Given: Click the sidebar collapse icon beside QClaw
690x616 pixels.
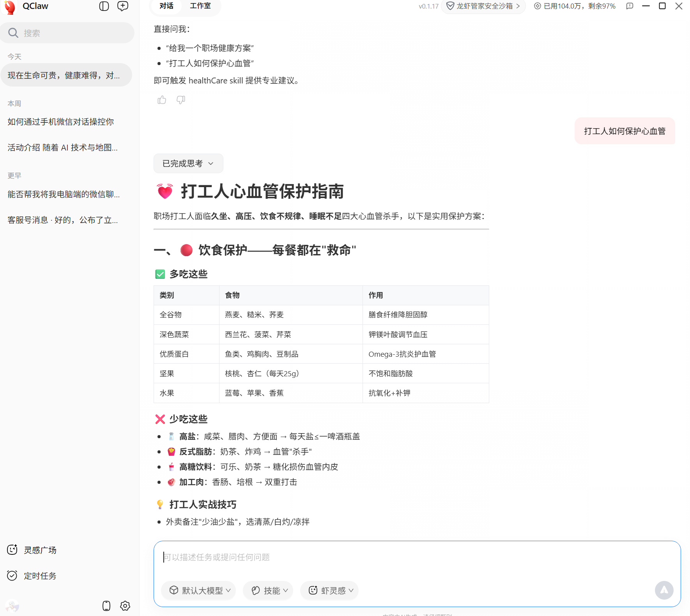Looking at the screenshot, I should (104, 6).
